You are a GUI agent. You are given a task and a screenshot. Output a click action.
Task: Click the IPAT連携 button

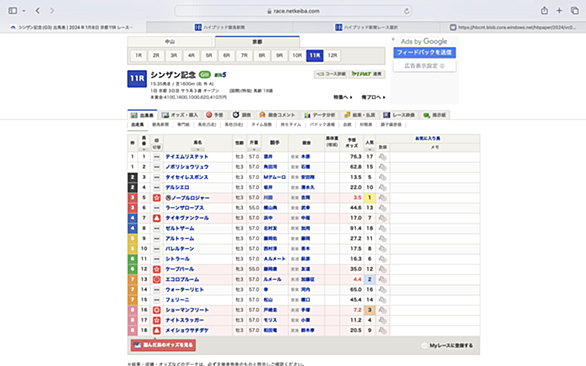pyautogui.click(x=367, y=74)
